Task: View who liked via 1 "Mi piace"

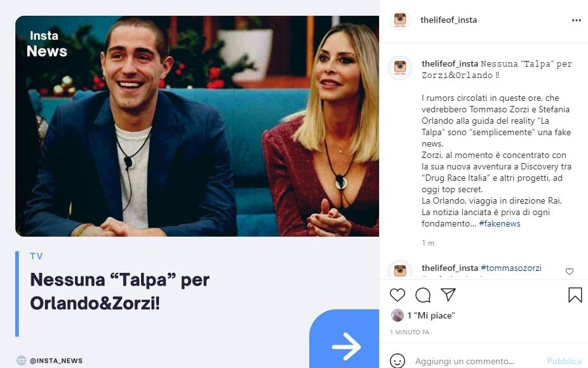Action: [431, 315]
